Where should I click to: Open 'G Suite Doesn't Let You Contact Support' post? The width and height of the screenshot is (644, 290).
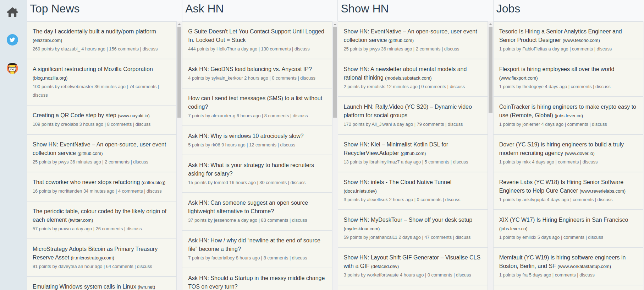click(256, 36)
